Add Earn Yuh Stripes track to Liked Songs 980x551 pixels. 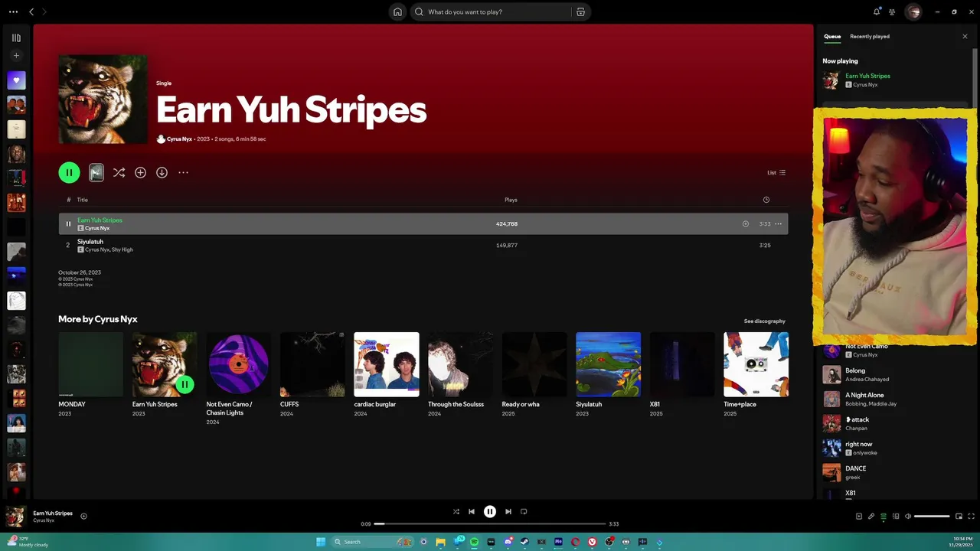tap(745, 223)
